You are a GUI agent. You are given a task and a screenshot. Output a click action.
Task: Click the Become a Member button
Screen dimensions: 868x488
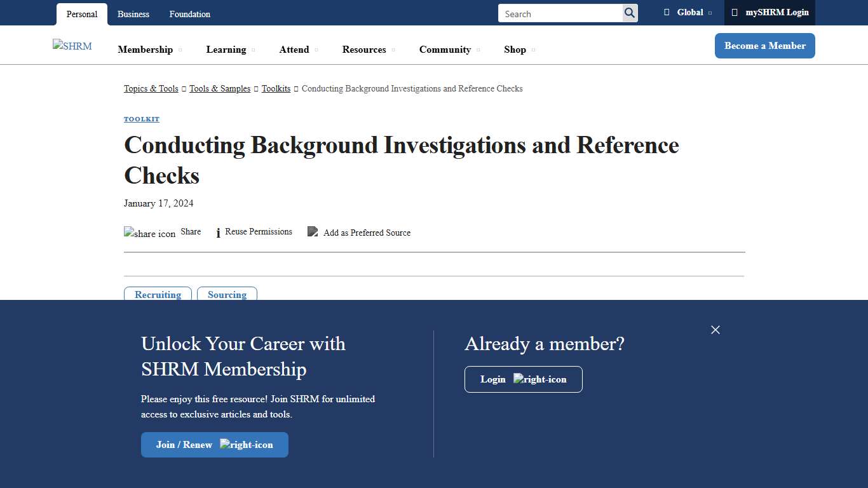point(764,45)
